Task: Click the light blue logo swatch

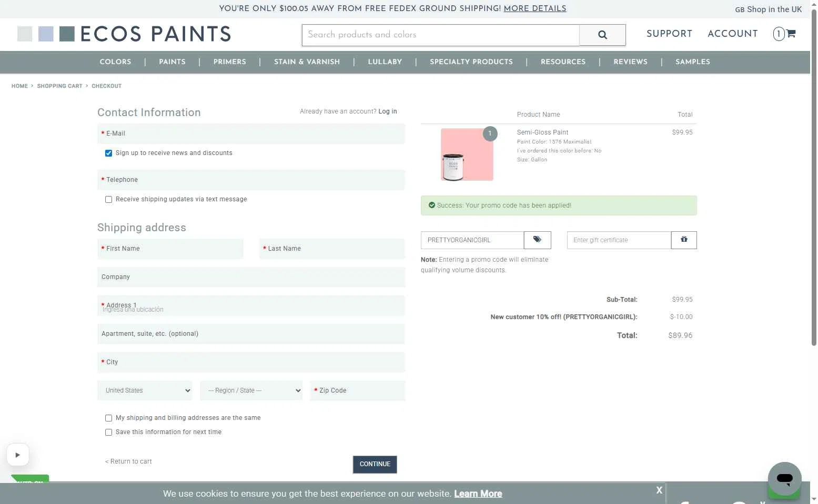Action: [46, 34]
